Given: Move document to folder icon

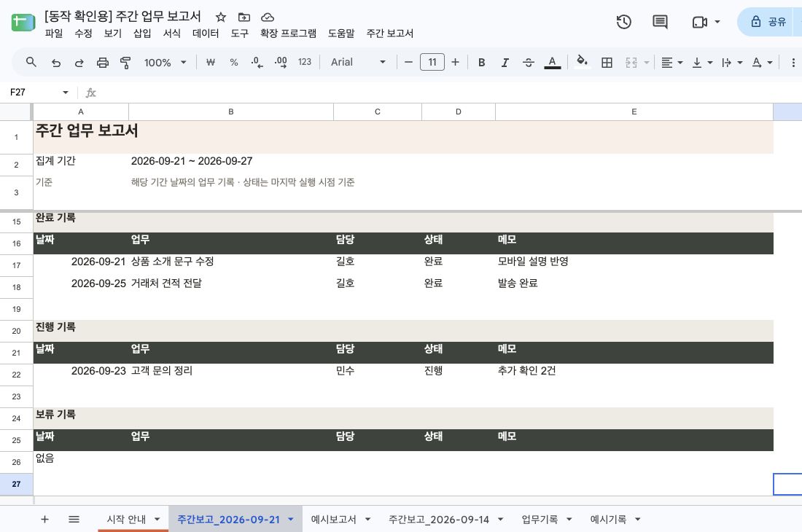Looking at the screenshot, I should [244, 17].
